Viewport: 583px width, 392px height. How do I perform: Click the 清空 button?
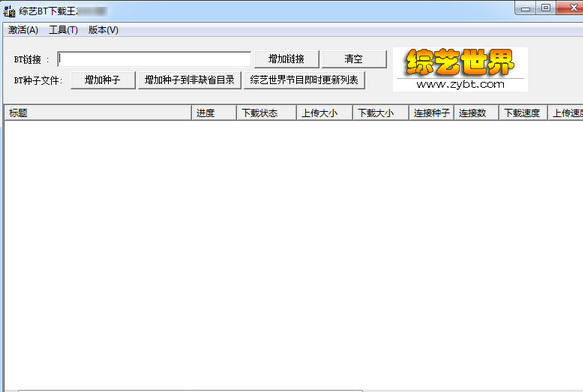[x=354, y=59]
